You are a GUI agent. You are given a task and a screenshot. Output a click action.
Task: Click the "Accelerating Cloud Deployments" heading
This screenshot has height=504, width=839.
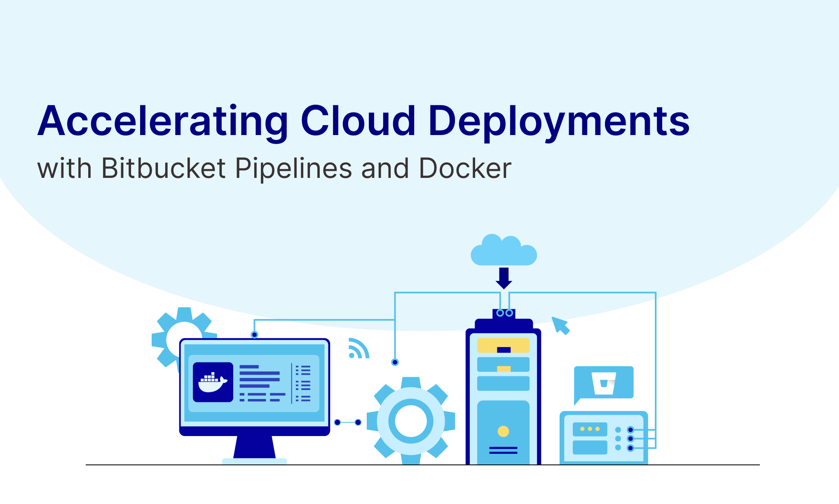[363, 121]
